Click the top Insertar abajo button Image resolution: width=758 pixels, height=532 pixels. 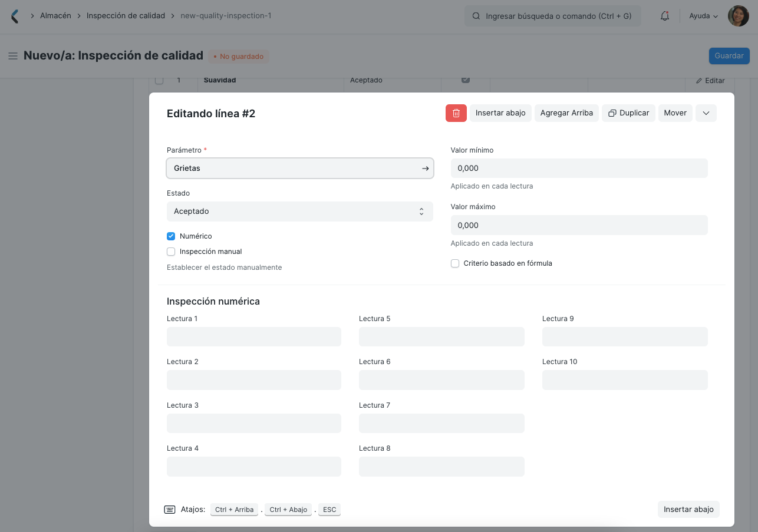[500, 113]
